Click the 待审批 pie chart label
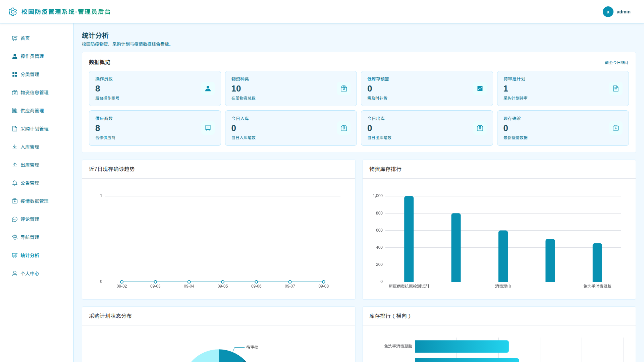The height and width of the screenshot is (362, 644). (x=252, y=347)
